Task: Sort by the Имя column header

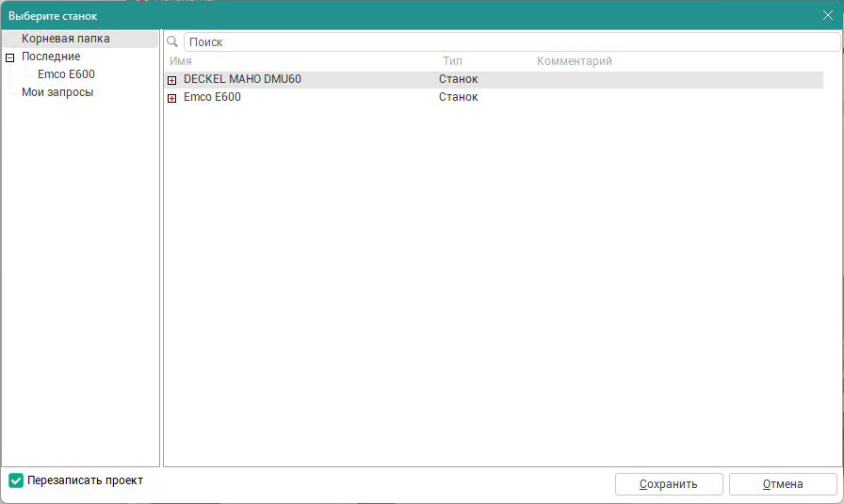Action: click(x=181, y=61)
